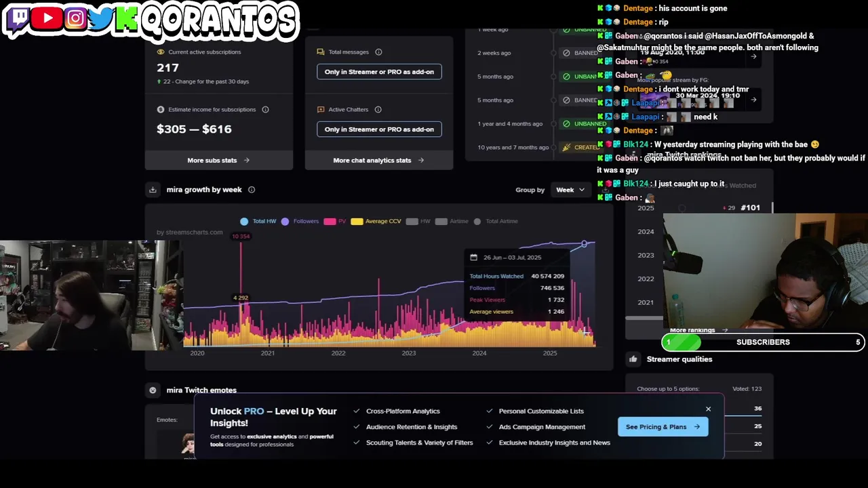Screen dimensions: 868x488
Task: Toggle the Followers series in chart legend
Action: (x=300, y=221)
